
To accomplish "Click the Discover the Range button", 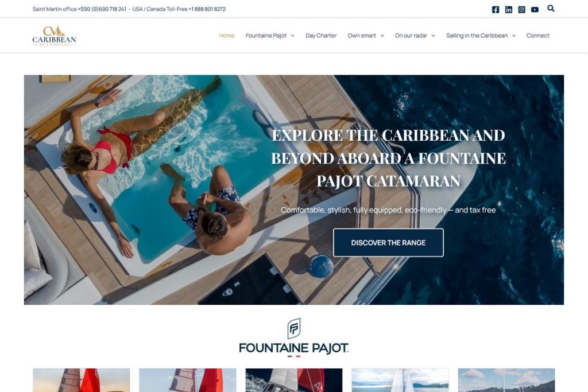I will [388, 242].
